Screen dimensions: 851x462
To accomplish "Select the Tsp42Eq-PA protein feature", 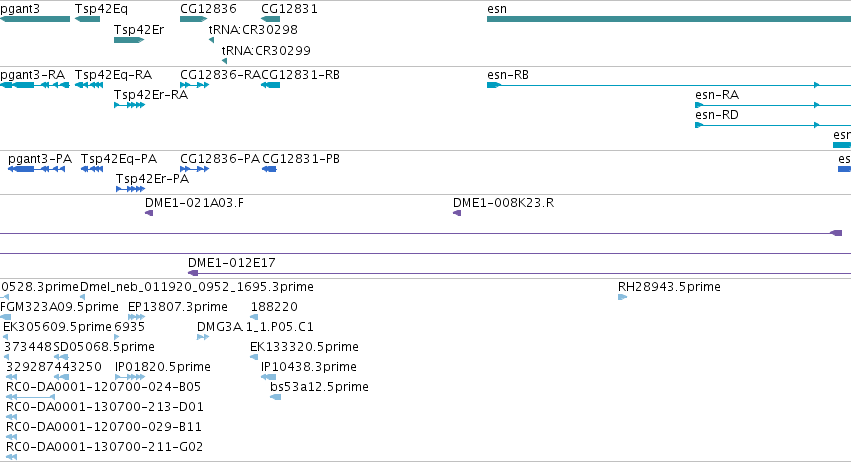I will [92, 169].
